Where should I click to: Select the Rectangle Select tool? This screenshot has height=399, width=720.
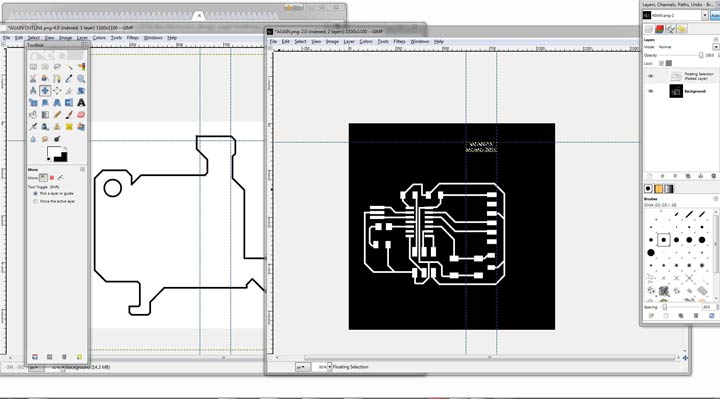[x=33, y=67]
